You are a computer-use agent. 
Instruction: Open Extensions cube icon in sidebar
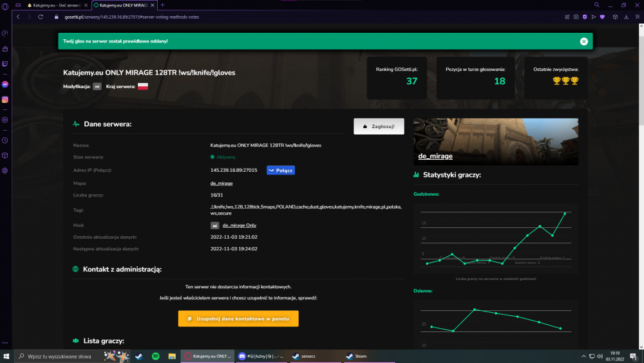[5, 156]
